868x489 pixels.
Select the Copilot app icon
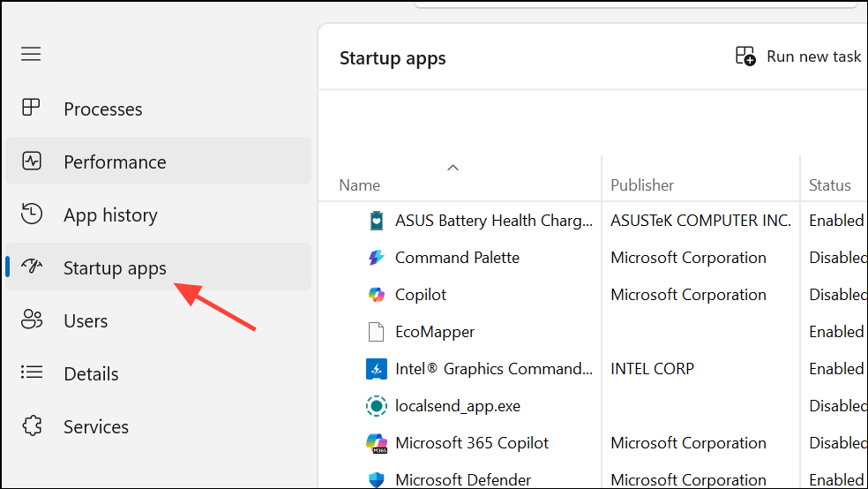[x=377, y=295]
